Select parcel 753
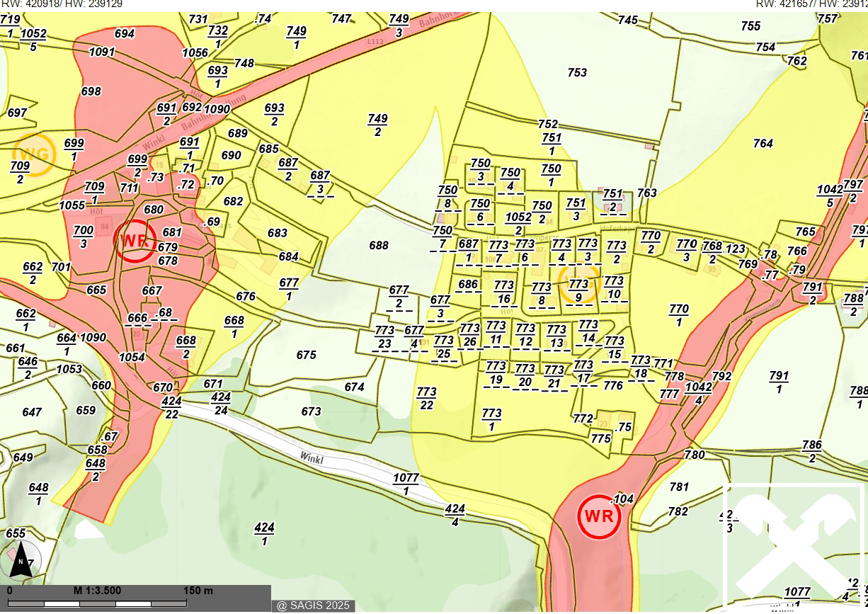 tap(577, 72)
